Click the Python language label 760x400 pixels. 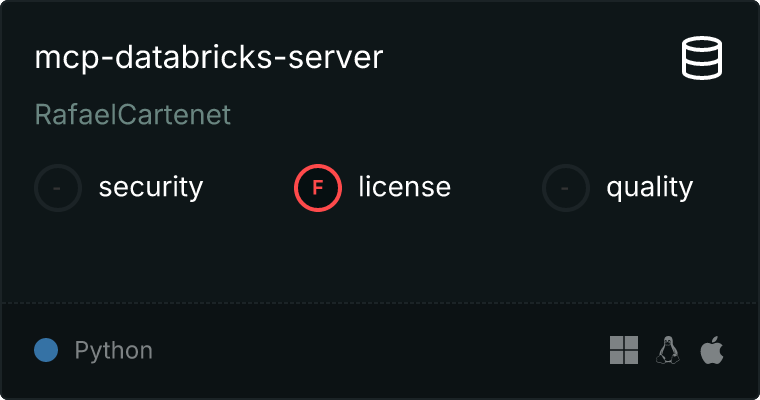pyautogui.click(x=114, y=351)
